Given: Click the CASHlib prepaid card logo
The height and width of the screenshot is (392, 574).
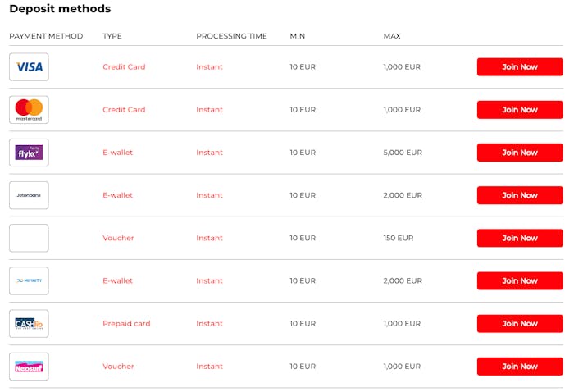Looking at the screenshot, I should 29,324.
